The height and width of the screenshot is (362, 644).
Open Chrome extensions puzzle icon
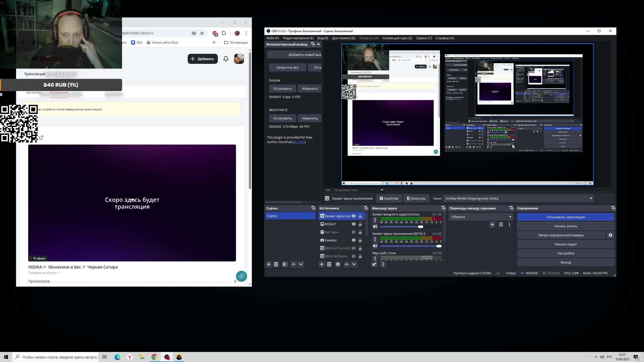(224, 33)
